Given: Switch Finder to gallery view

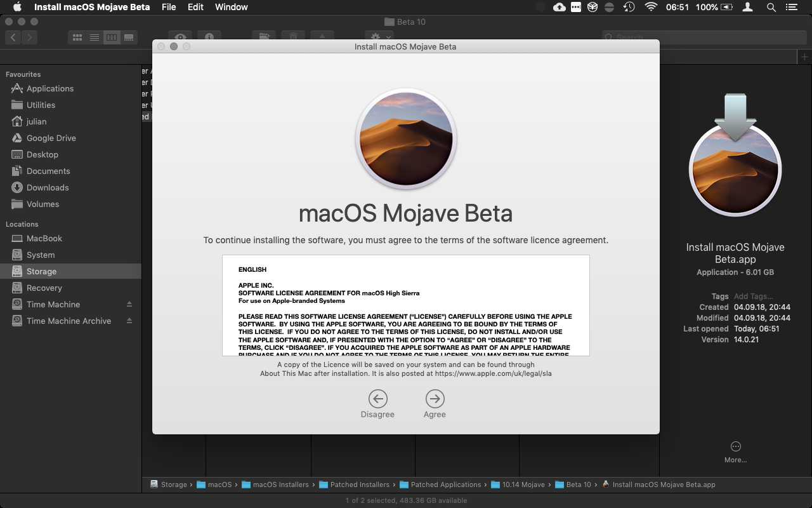Looking at the screenshot, I should point(129,37).
